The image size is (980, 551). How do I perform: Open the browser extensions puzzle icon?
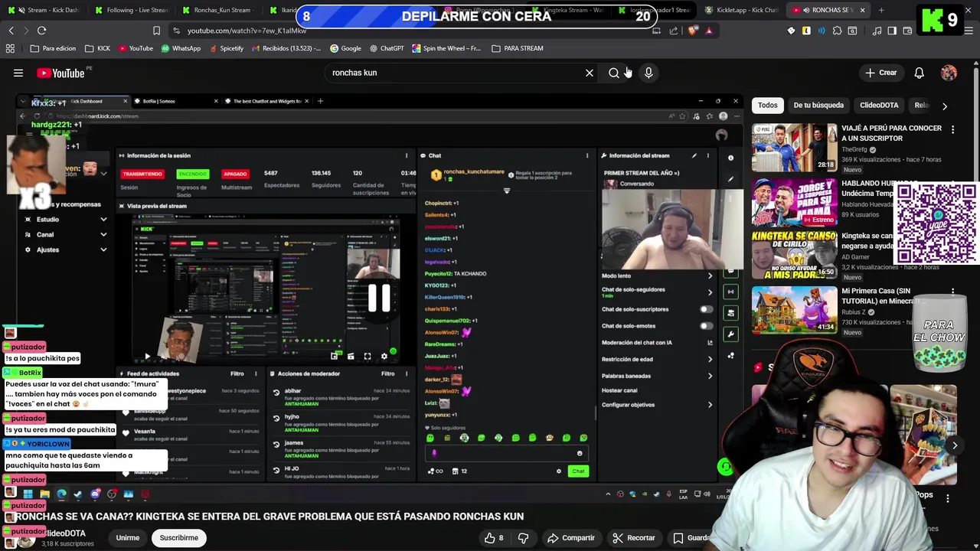837,31
